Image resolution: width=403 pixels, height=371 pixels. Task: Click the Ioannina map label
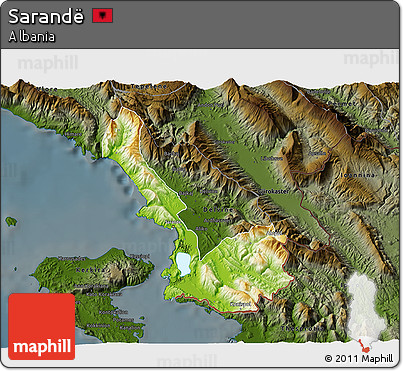pos(358,175)
